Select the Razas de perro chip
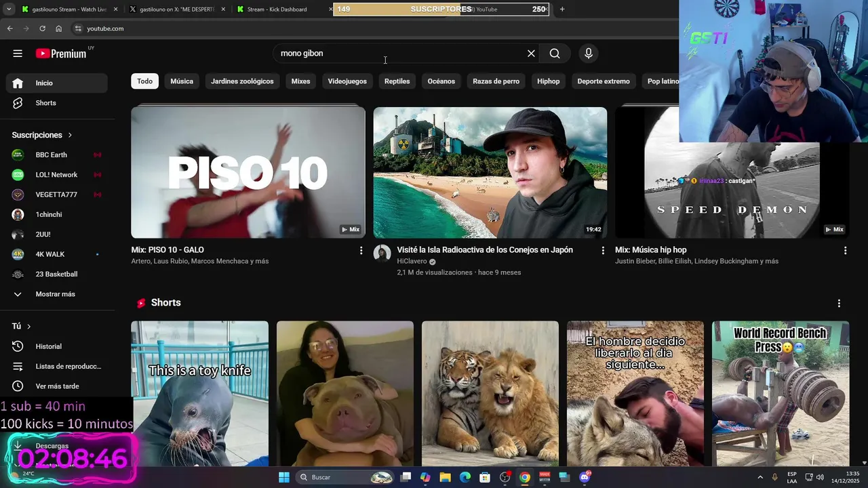Viewport: 868px width, 488px height. pos(496,81)
